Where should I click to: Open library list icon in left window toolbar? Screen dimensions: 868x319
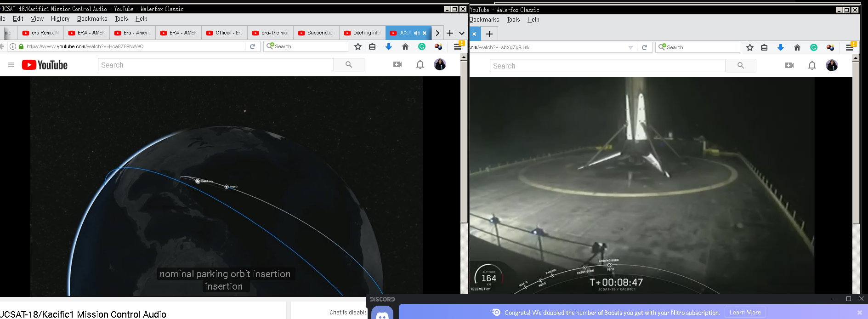click(372, 46)
